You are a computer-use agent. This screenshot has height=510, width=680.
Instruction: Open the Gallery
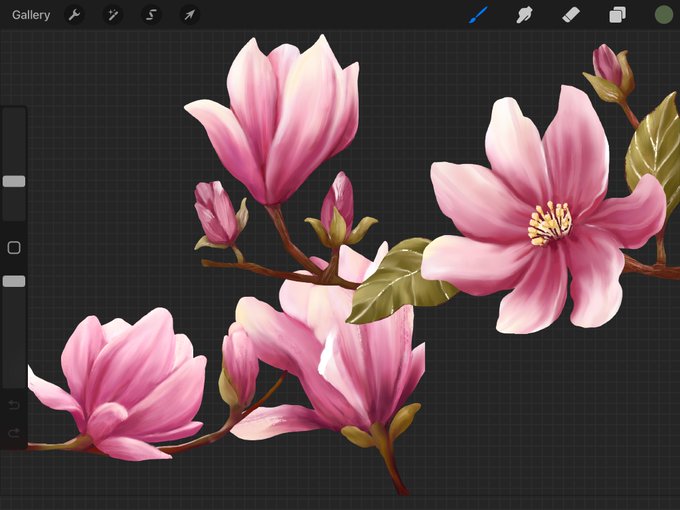point(31,15)
